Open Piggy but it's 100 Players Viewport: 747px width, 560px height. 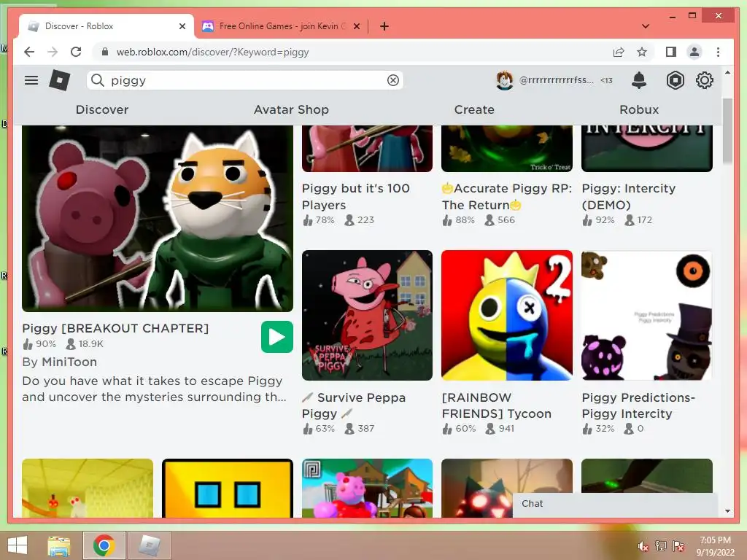[356, 196]
